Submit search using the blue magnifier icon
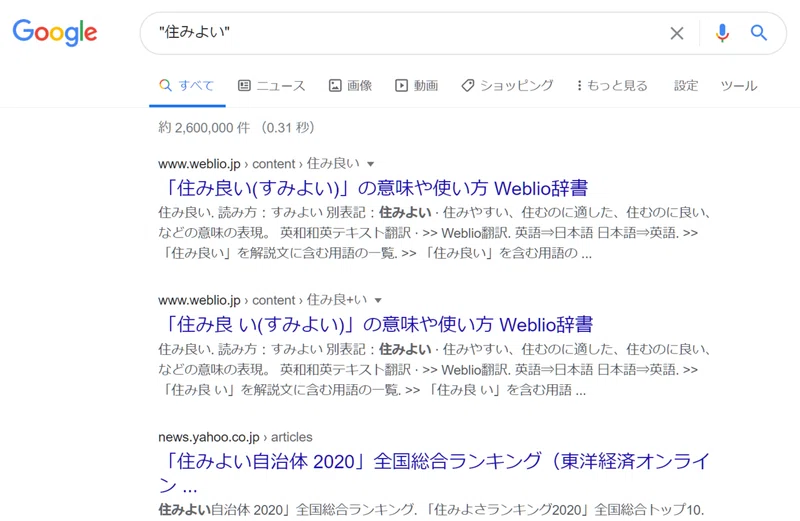This screenshot has height=521, width=800. click(759, 33)
